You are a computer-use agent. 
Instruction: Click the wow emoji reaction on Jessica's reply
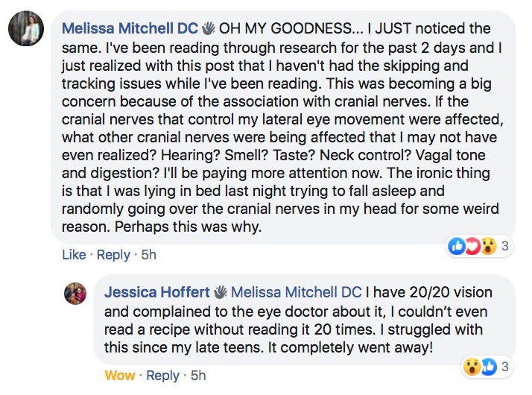pos(471,367)
